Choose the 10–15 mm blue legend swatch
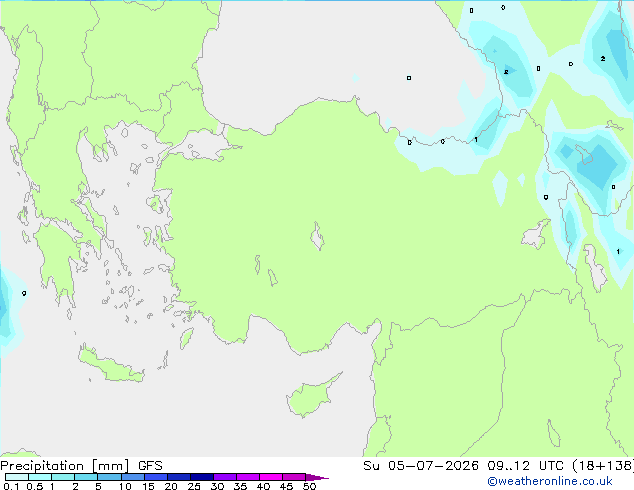The height and width of the screenshot is (490, 634). pos(133,477)
